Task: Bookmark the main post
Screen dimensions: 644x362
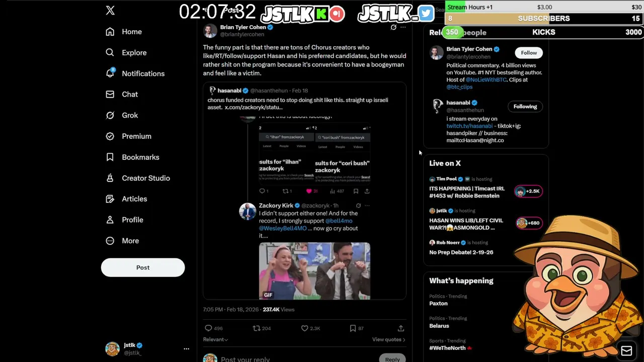Action: (x=353, y=328)
